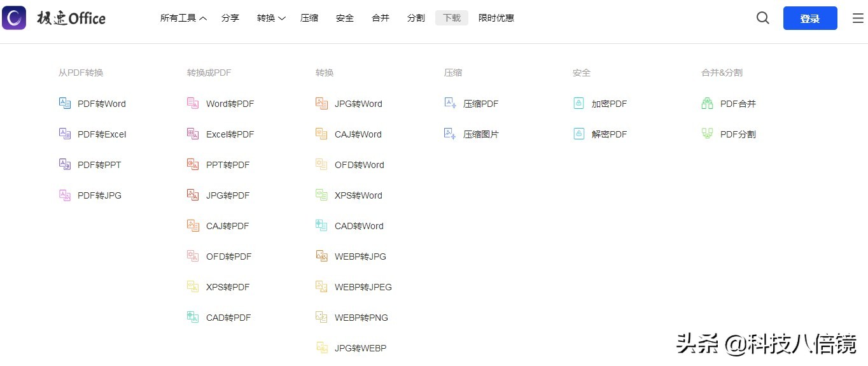Screen dimensions: 868x366
Task: Open the 压缩图片 link
Action: click(x=481, y=134)
